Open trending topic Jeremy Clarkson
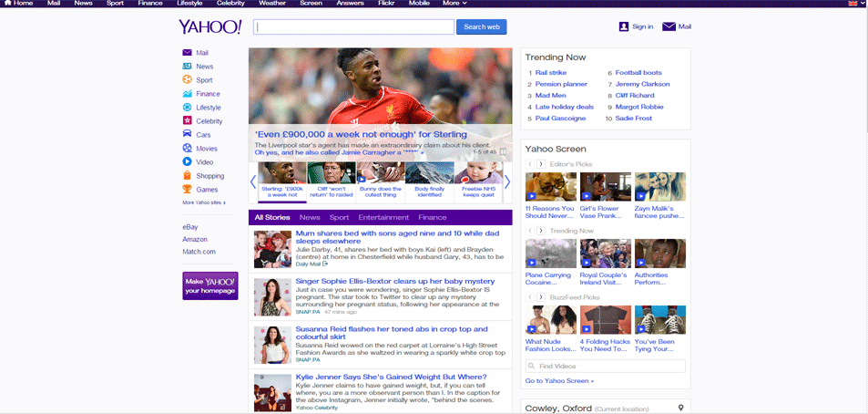This screenshot has height=414, width=868. click(643, 84)
